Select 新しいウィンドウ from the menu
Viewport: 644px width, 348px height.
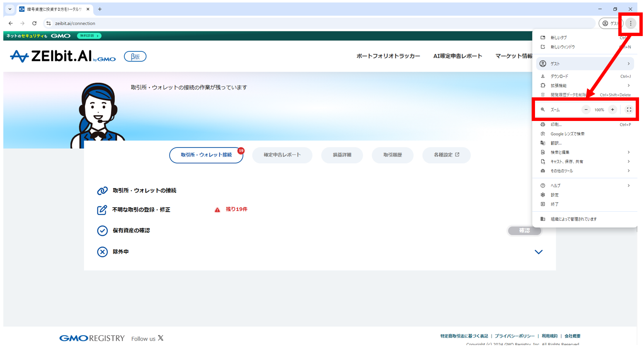coord(585,47)
